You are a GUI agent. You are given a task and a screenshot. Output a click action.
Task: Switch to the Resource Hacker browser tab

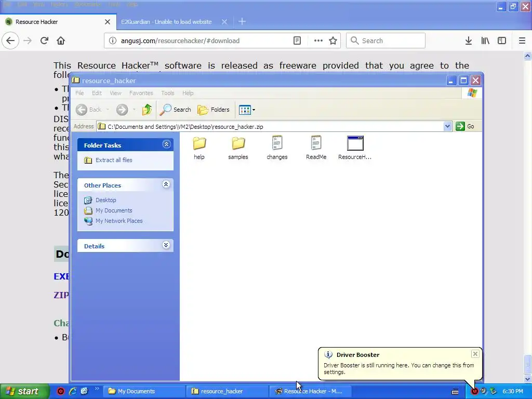(x=58, y=22)
